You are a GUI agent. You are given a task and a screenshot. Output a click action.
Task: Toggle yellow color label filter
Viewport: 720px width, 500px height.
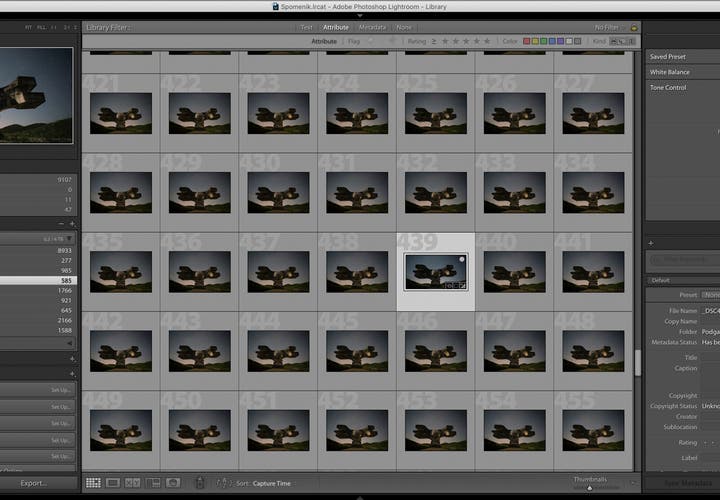click(x=535, y=41)
